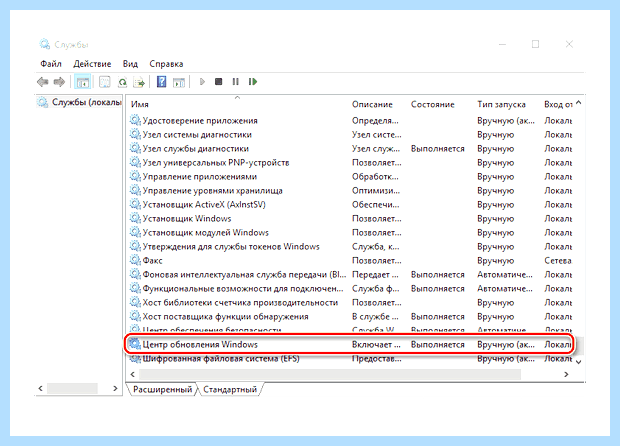Click Вручную (ак... startup type of Удостоверение приложения
The height and width of the screenshot is (446, 620).
(506, 121)
